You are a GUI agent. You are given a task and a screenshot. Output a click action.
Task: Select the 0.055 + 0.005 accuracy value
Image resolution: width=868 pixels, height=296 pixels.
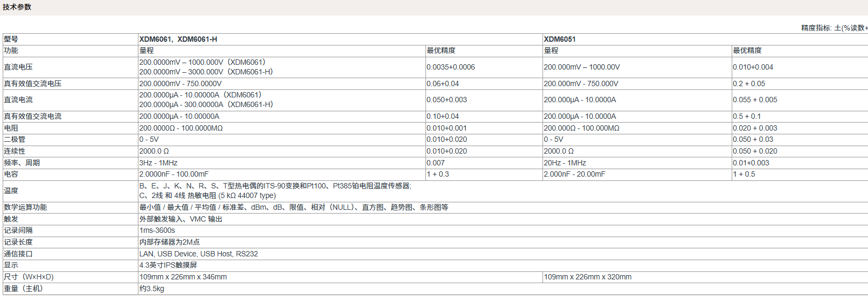tap(755, 100)
